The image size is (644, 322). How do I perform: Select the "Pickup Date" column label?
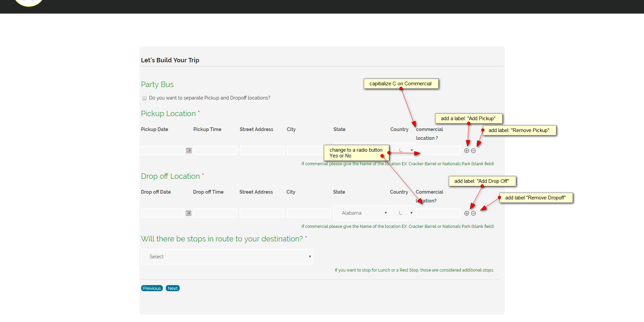pos(155,129)
